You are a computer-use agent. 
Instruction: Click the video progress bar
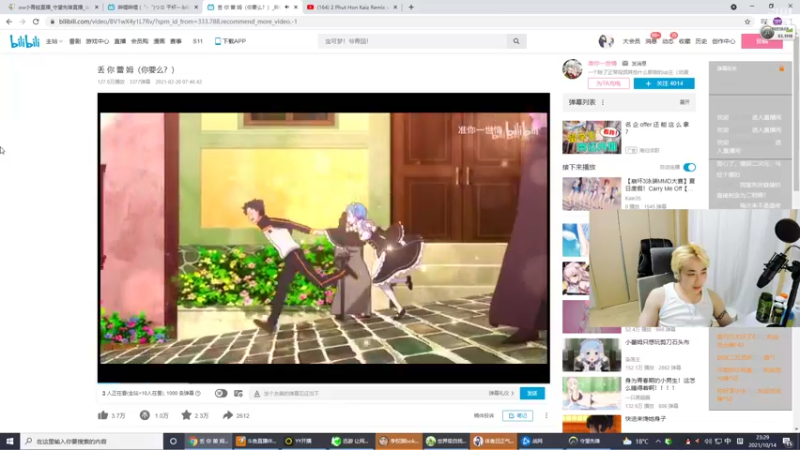click(323, 382)
